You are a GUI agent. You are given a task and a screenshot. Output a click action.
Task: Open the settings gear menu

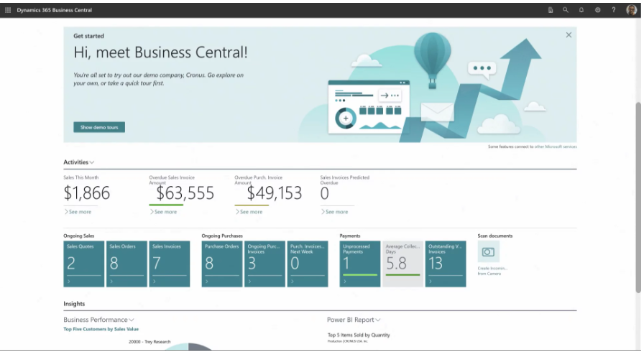click(x=597, y=10)
